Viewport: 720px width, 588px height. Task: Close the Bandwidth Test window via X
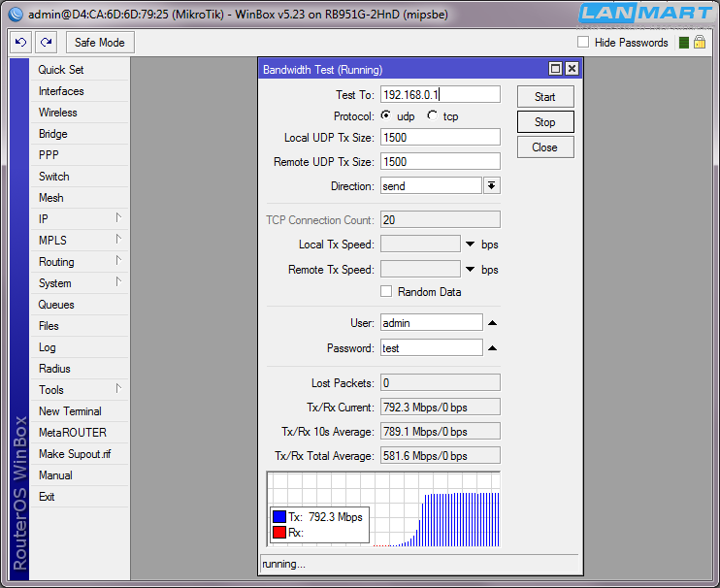(572, 69)
